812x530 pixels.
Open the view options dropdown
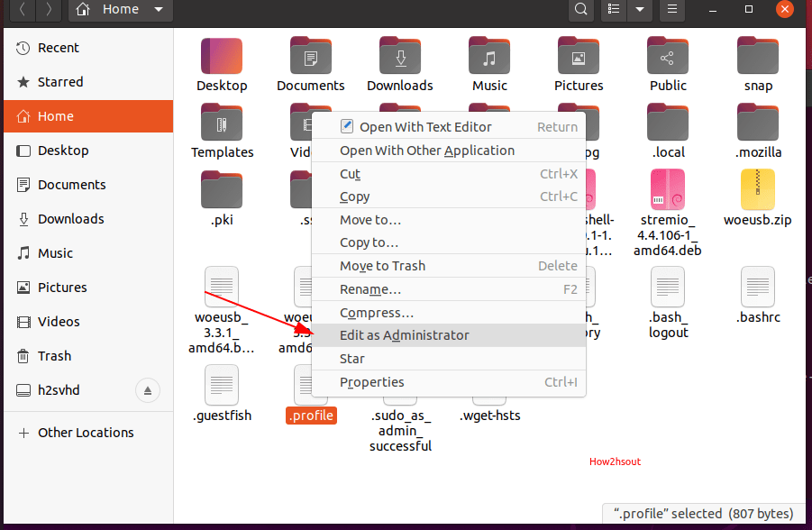point(638,11)
